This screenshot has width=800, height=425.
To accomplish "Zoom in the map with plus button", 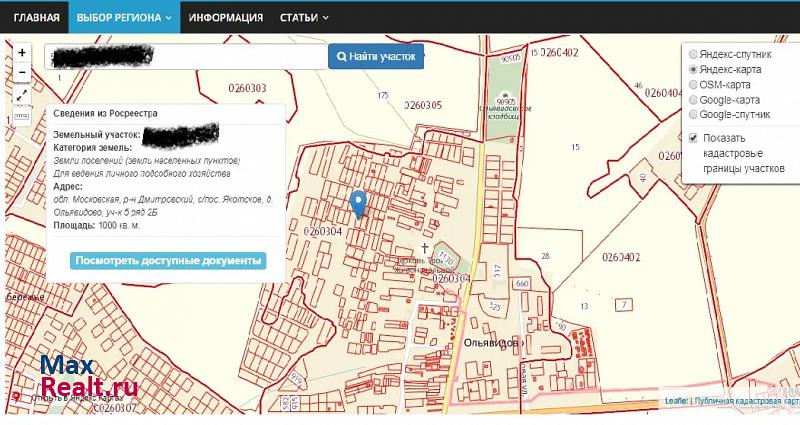I will tap(22, 52).
